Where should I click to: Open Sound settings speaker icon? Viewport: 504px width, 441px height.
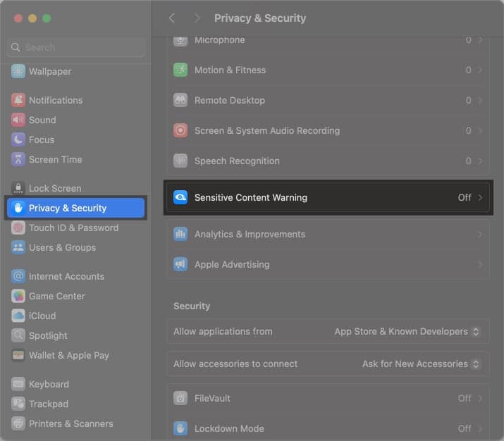18,120
